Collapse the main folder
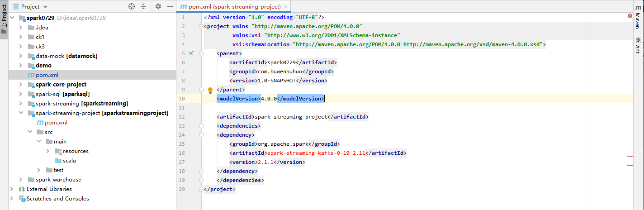Image resolution: width=644 pixels, height=210 pixels. [39, 141]
